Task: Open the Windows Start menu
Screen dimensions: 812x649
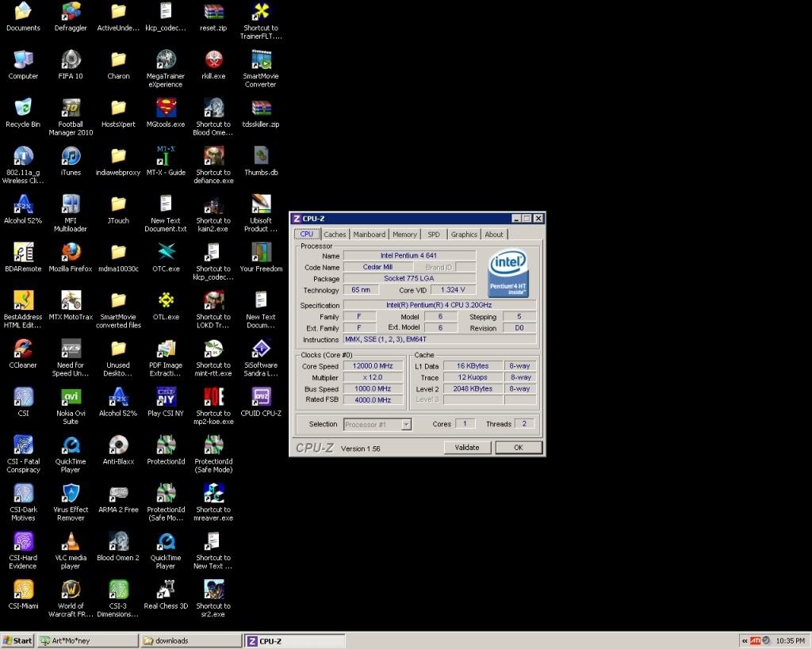Action: 17,640
